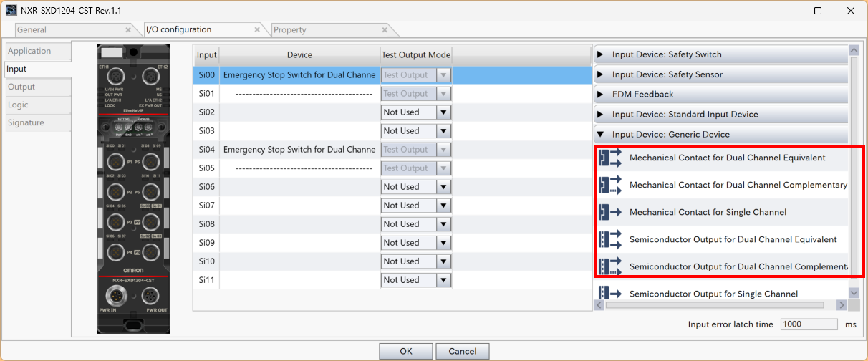The height and width of the screenshot is (361, 868).
Task: Click the device list scroll up arrow
Action: point(854,50)
